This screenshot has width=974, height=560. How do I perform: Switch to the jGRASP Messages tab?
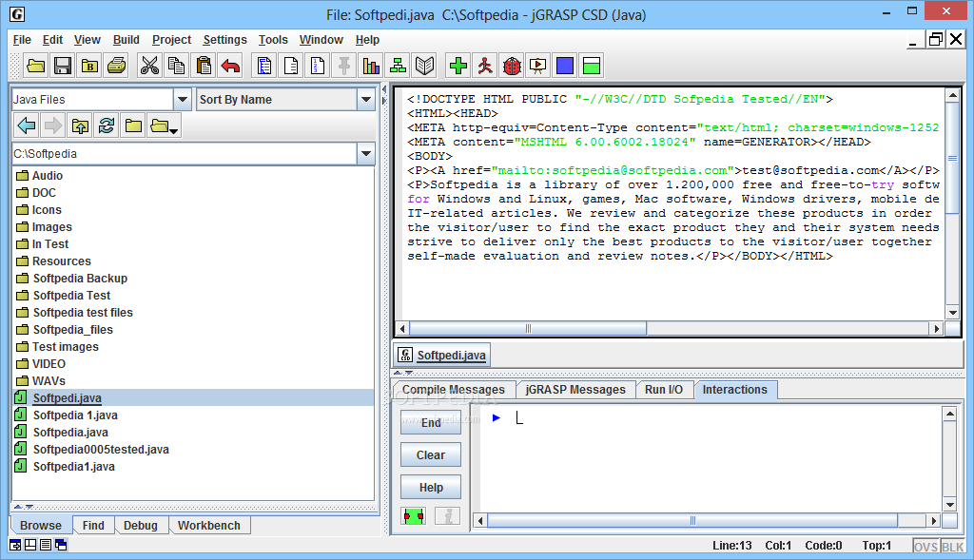[575, 389]
